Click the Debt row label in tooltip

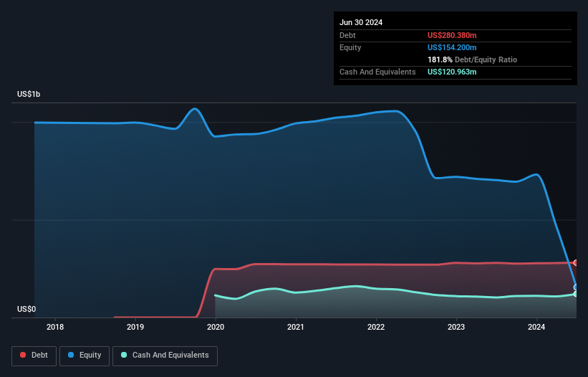(x=347, y=35)
